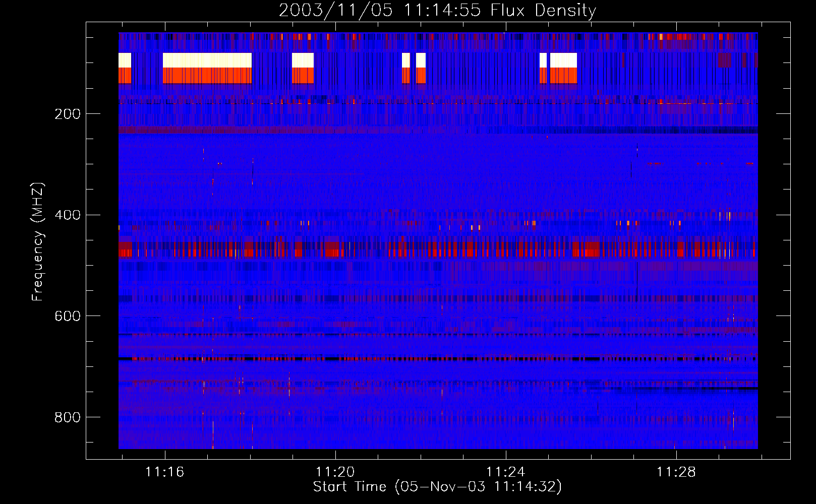This screenshot has height=504, width=816.
Task: Click the plot title '2003/11/05 11:14:55 Flux Density'
Action: pos(437,10)
